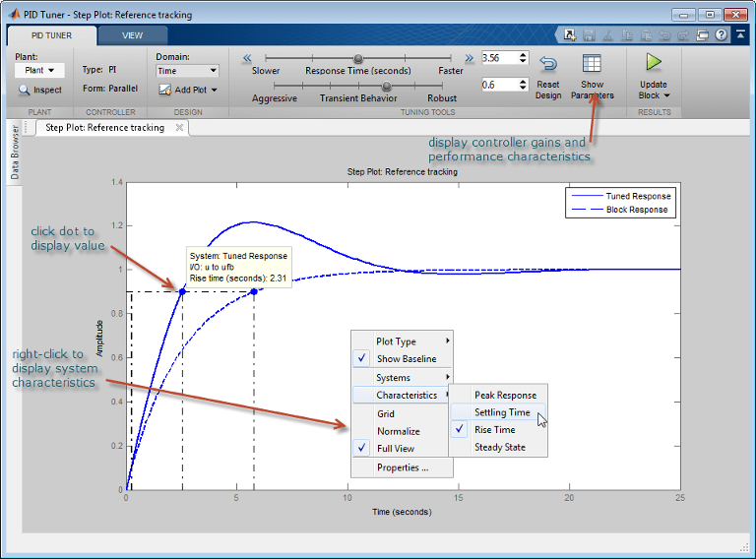Switch to the VIEW tab
This screenshot has height=559, width=756.
pos(132,35)
